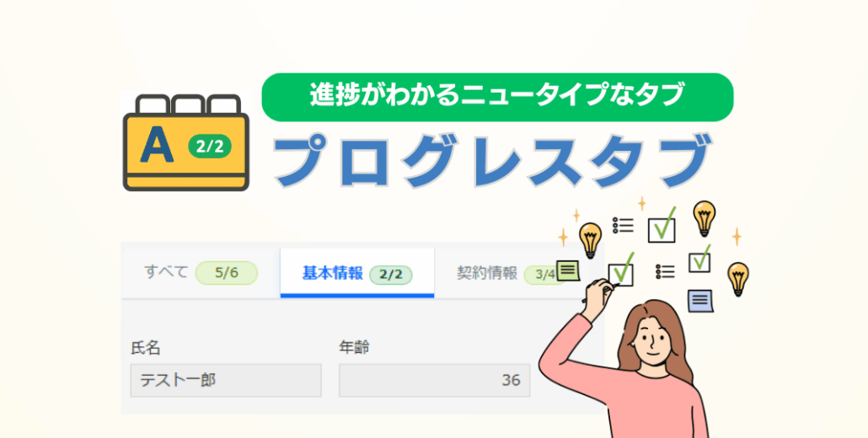Image resolution: width=868 pixels, height=438 pixels.
Task: Click the green 2/2 badge on the logo
Action: (x=210, y=147)
